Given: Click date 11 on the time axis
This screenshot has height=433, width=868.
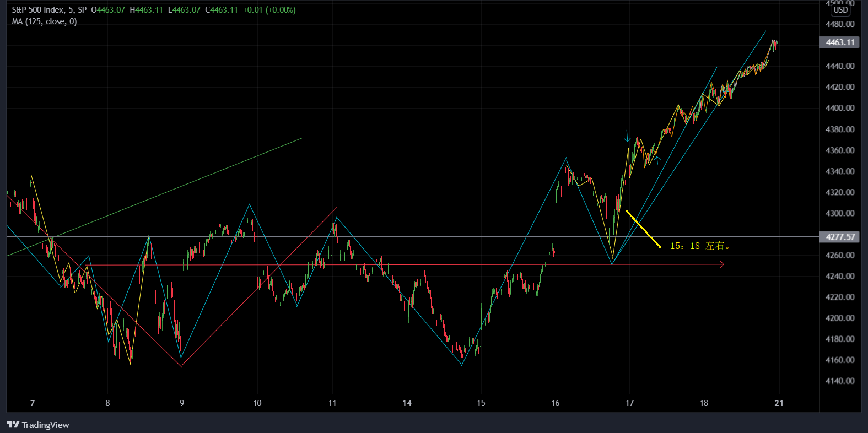Looking at the screenshot, I should coord(332,403).
